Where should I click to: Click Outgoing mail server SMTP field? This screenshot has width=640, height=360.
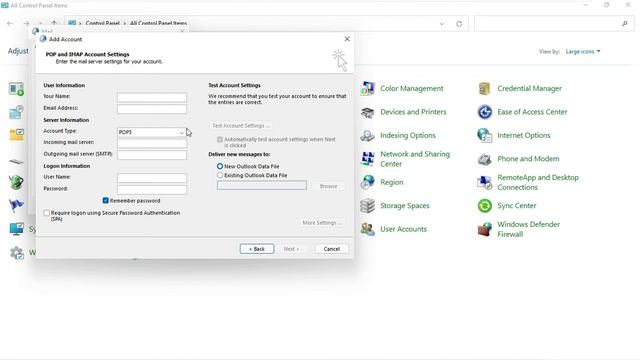click(152, 155)
